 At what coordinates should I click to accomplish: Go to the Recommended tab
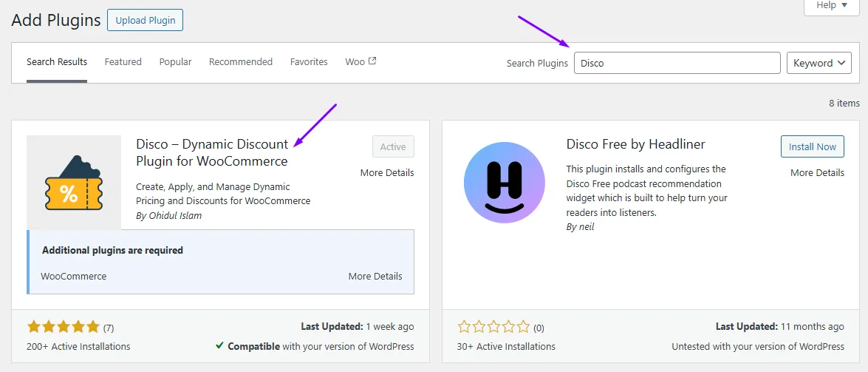241,62
